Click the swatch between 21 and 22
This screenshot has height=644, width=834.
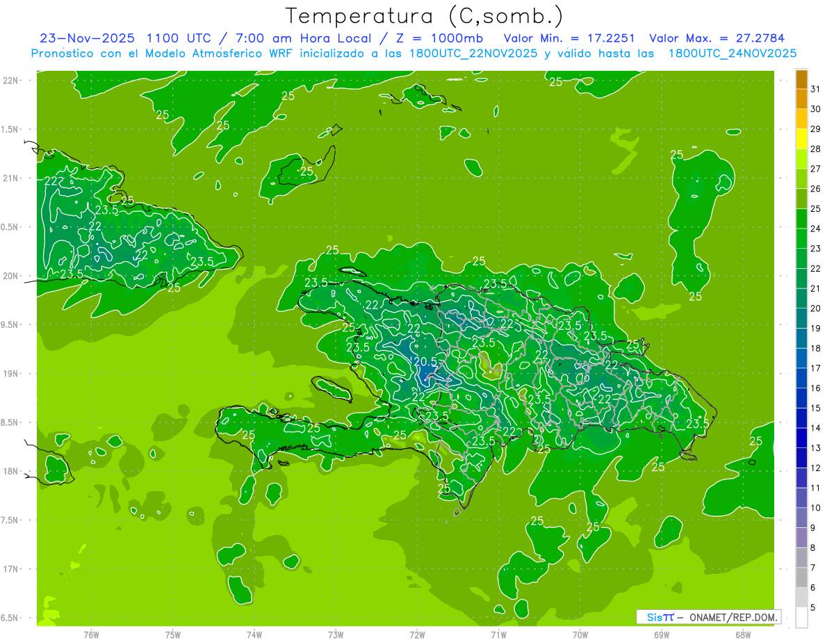click(x=801, y=279)
